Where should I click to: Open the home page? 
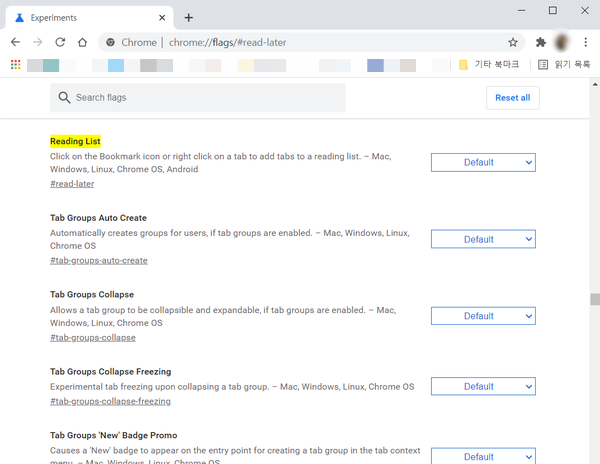83,42
